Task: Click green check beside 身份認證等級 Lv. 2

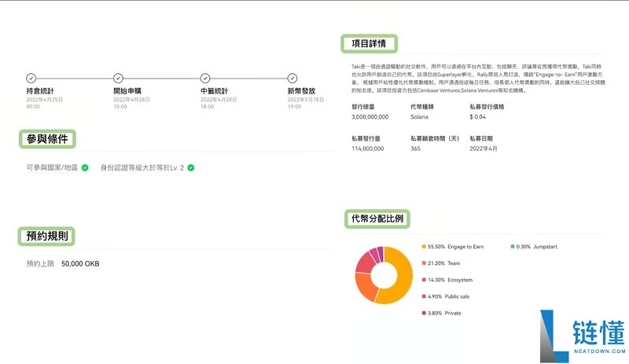Action: pos(191,167)
